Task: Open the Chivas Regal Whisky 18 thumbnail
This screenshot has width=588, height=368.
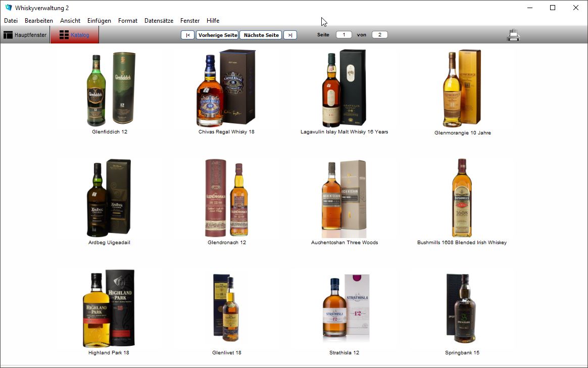Action: coord(226,88)
